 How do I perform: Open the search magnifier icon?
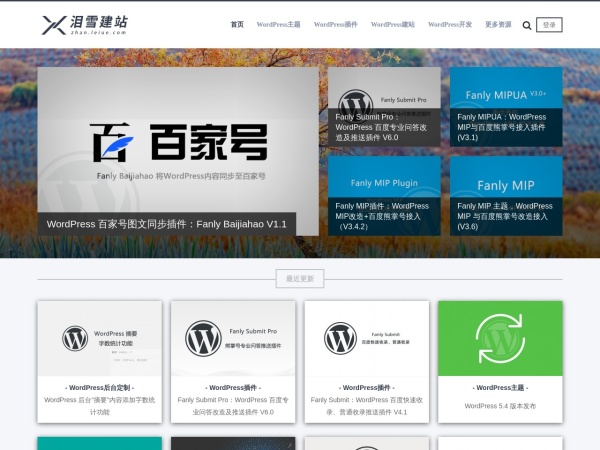(x=527, y=25)
